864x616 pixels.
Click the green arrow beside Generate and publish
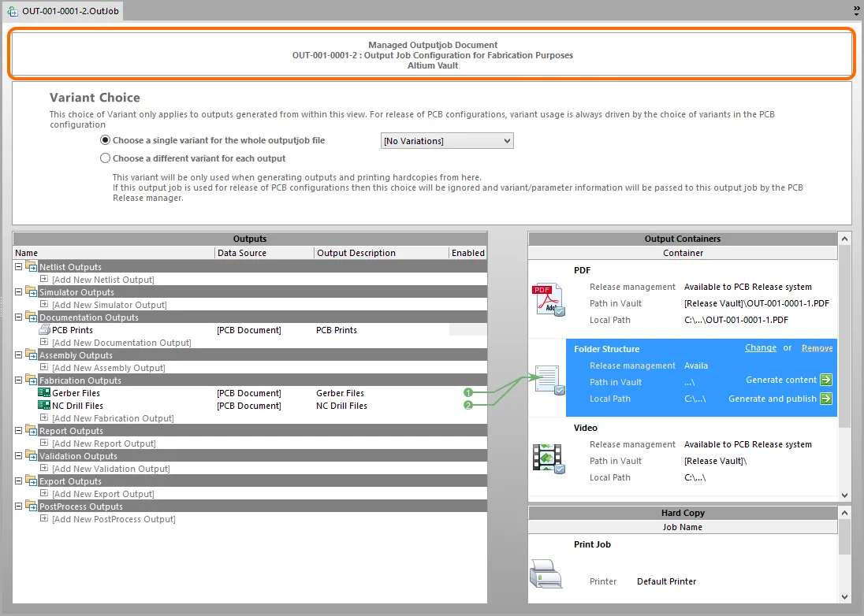pyautogui.click(x=826, y=399)
